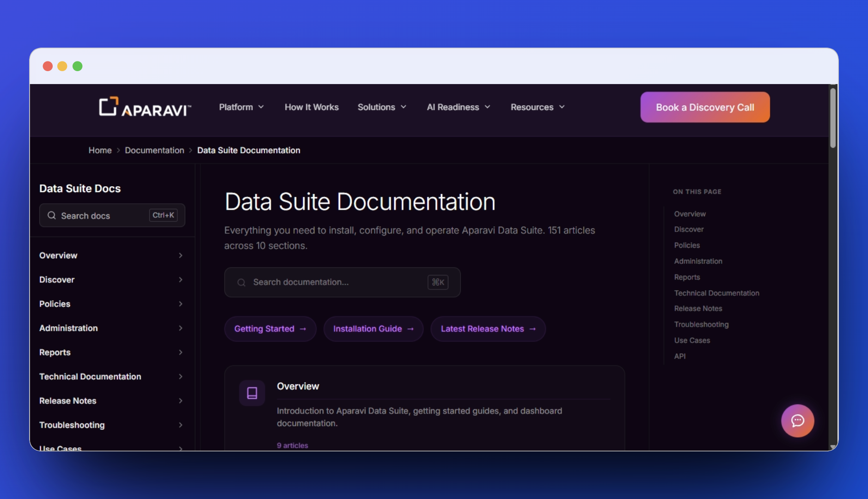Open the chat bubble widget
Image resolution: width=868 pixels, height=499 pixels.
click(x=797, y=420)
